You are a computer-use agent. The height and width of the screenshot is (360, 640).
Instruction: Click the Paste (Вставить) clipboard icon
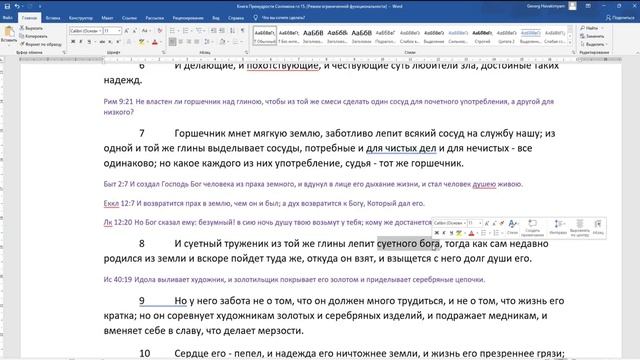tap(9, 32)
